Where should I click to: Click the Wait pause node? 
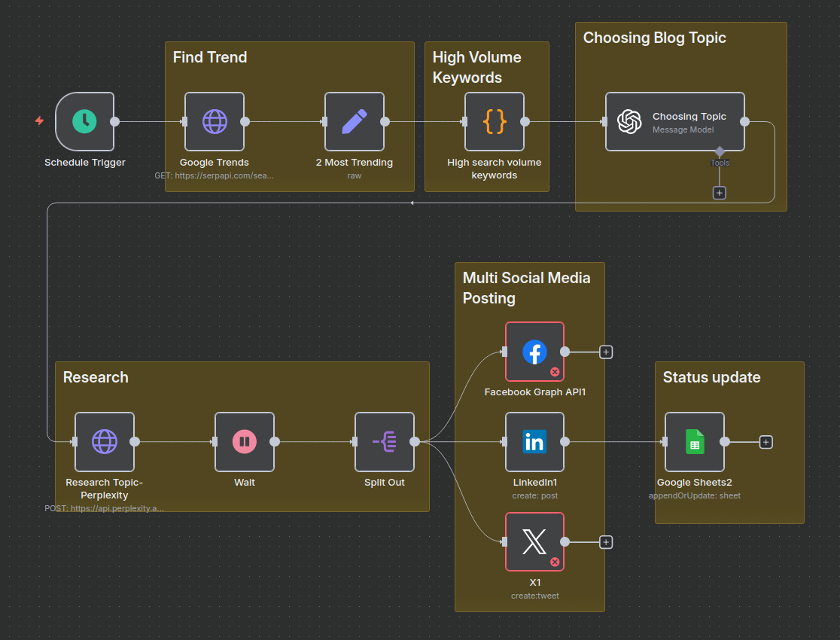pyautogui.click(x=245, y=441)
